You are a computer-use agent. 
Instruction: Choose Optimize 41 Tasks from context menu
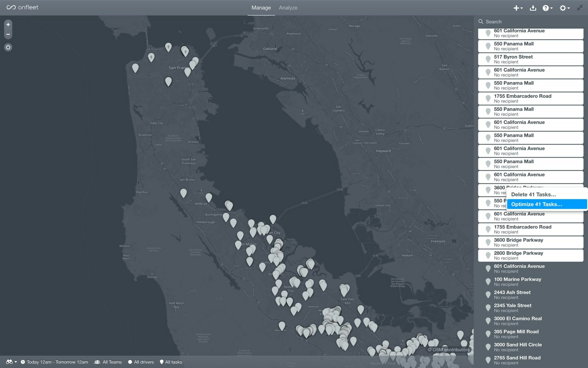pyautogui.click(x=536, y=204)
